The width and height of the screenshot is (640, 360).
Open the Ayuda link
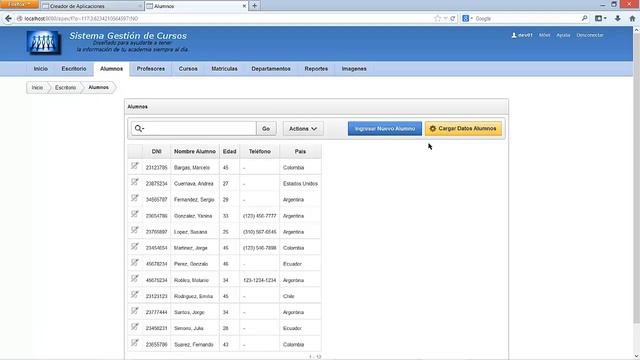pos(563,35)
